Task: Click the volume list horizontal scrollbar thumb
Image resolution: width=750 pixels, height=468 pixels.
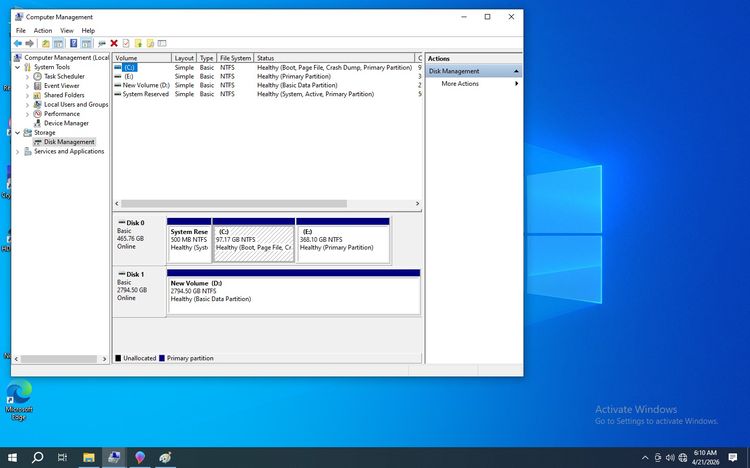Action: pos(234,204)
